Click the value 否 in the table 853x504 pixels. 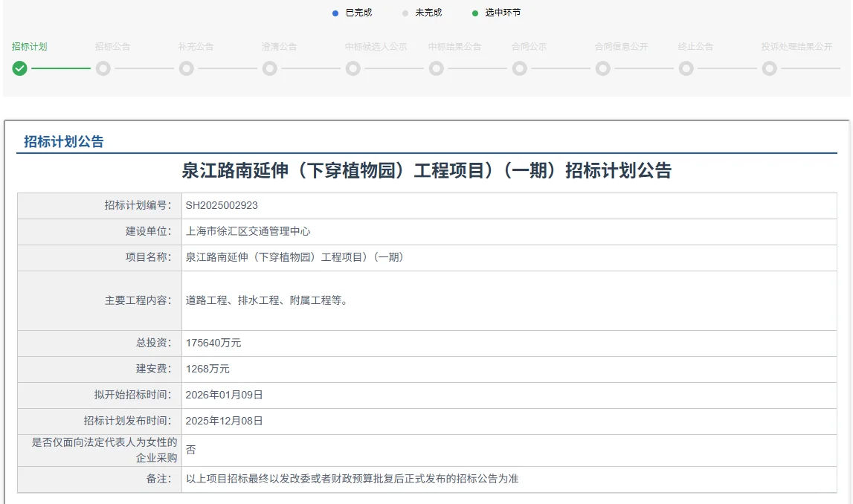point(191,450)
